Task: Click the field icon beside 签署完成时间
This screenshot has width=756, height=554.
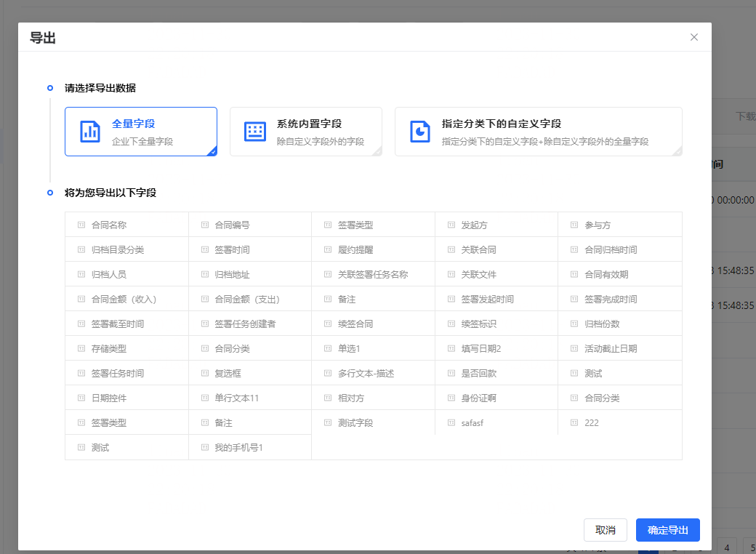Action: click(x=574, y=299)
